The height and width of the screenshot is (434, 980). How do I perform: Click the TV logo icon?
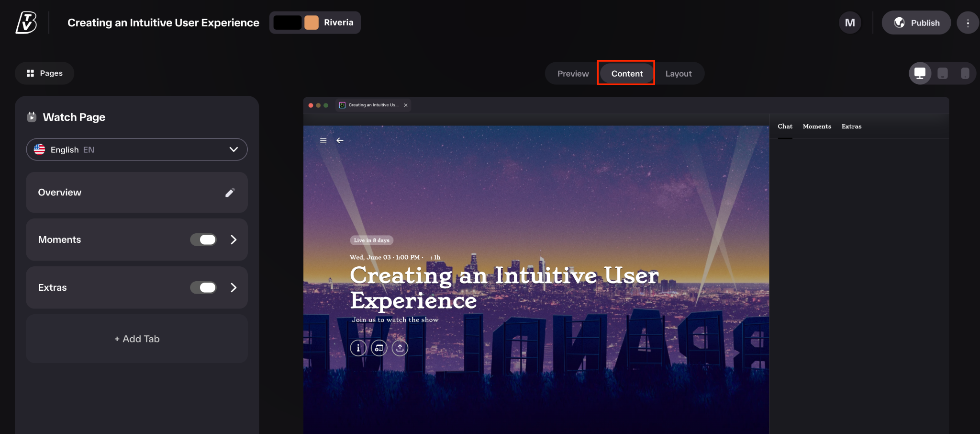pos(26,23)
